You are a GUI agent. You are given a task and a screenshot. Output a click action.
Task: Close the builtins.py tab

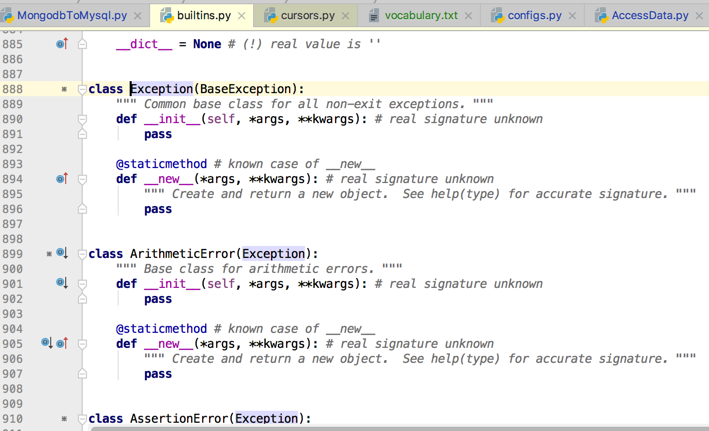(242, 16)
